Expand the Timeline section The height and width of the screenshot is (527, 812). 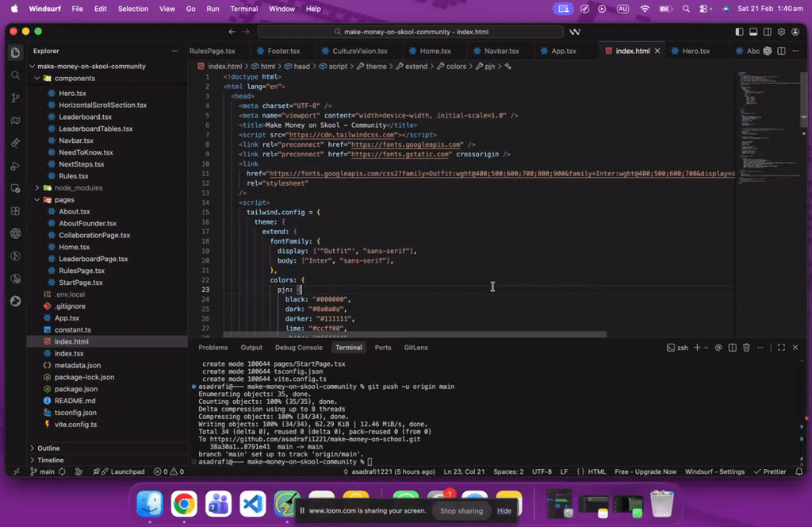[50, 460]
